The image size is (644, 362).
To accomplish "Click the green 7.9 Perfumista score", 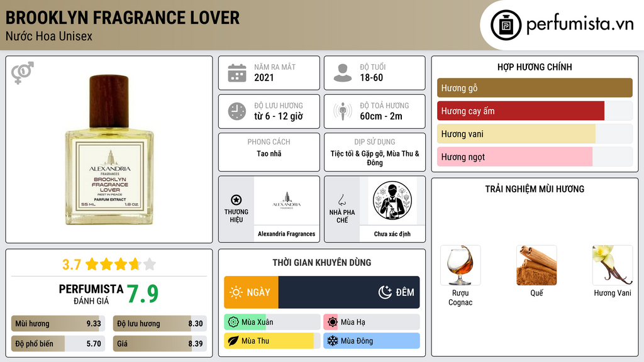I will [142, 294].
